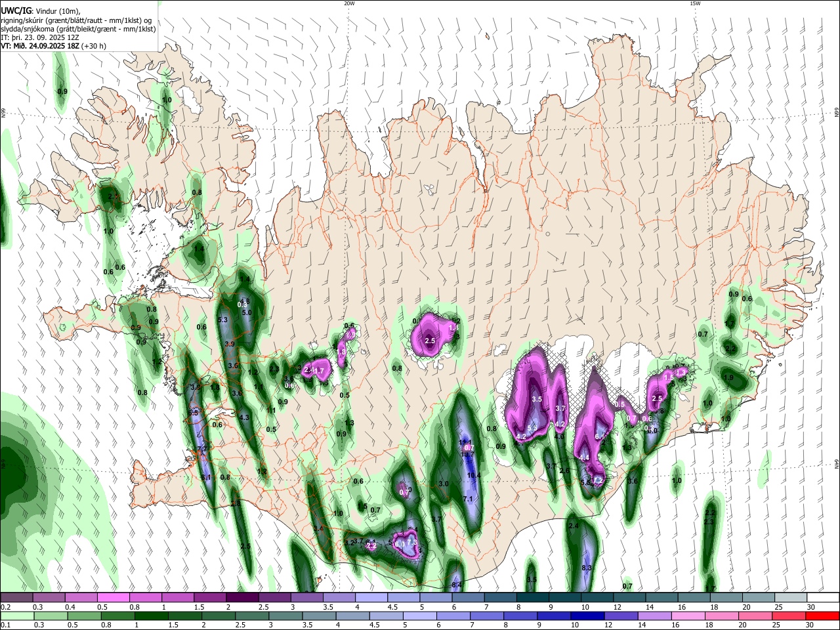This screenshot has height=630, width=840.
Task: Click the dark purple 2–2.5 swatch in top legend row
Action: [x=242, y=598]
